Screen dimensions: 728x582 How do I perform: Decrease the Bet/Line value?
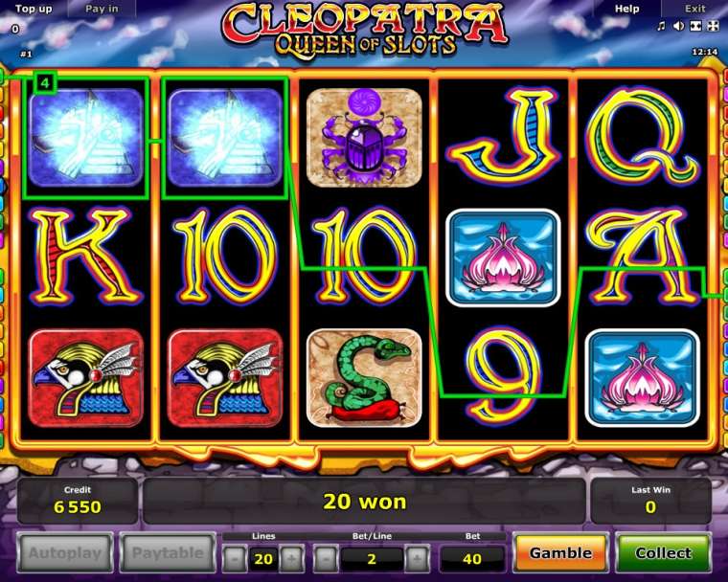coord(326,559)
